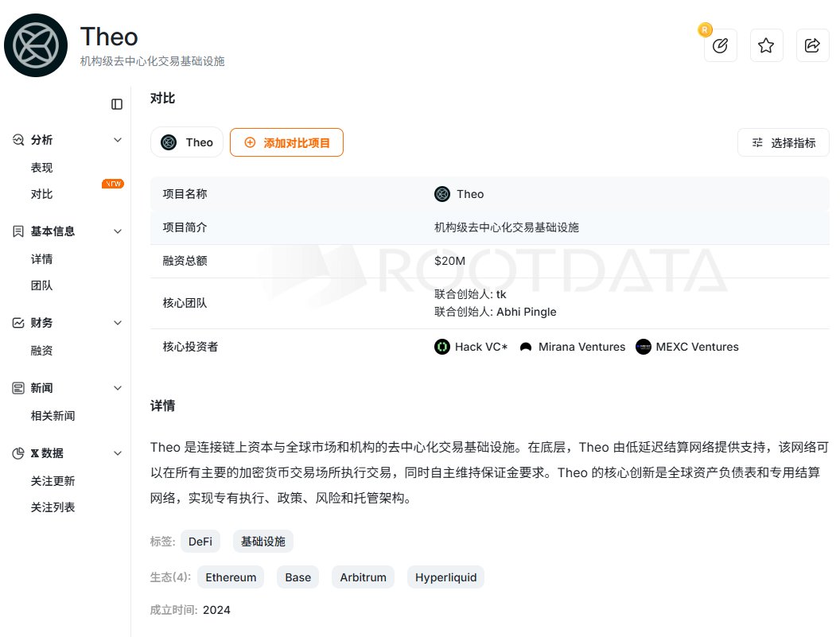This screenshot has height=637, width=840.
Task: Click the 对比 section heading
Action: tap(162, 98)
